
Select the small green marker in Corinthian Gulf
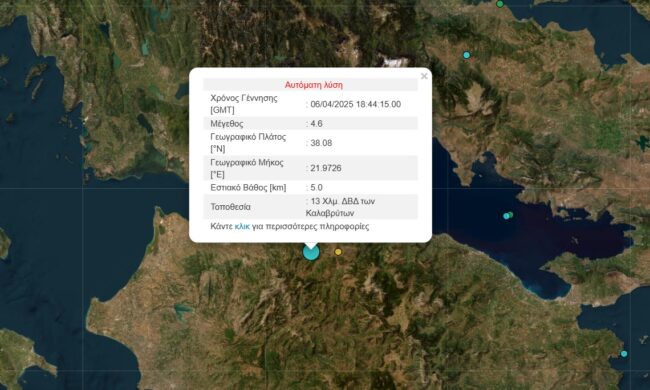(511, 214)
